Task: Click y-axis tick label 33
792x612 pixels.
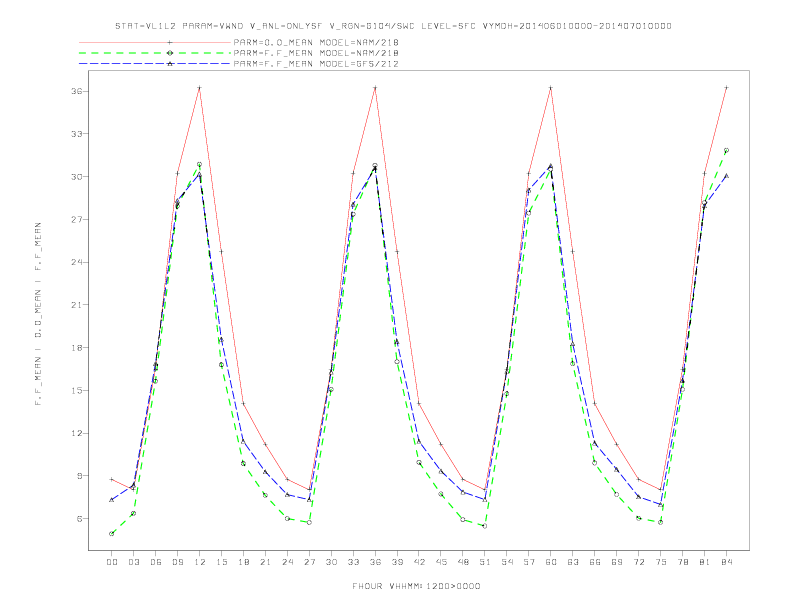Action: pos(76,134)
